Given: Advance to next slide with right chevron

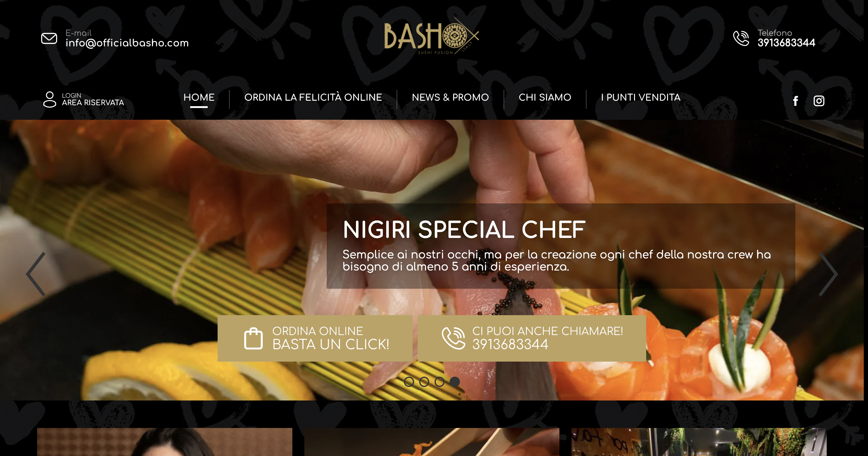Looking at the screenshot, I should pyautogui.click(x=828, y=274).
